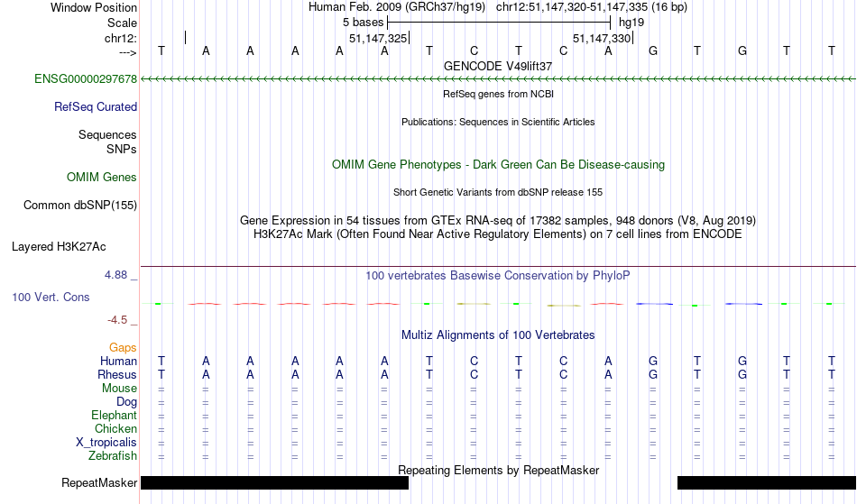Viewport: 857px width, 504px height.
Task: Click Multiz Alignments of 100 Vertebrates title
Action: [498, 334]
